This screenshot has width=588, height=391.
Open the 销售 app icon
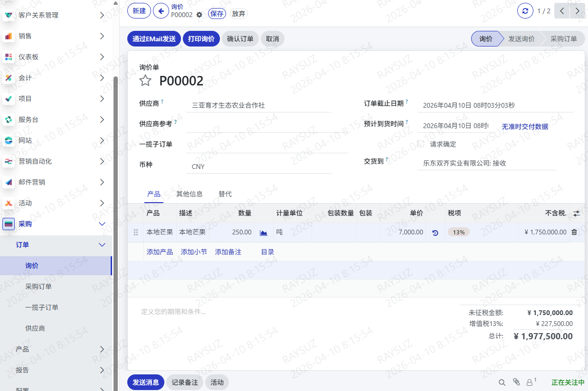[x=9, y=36]
